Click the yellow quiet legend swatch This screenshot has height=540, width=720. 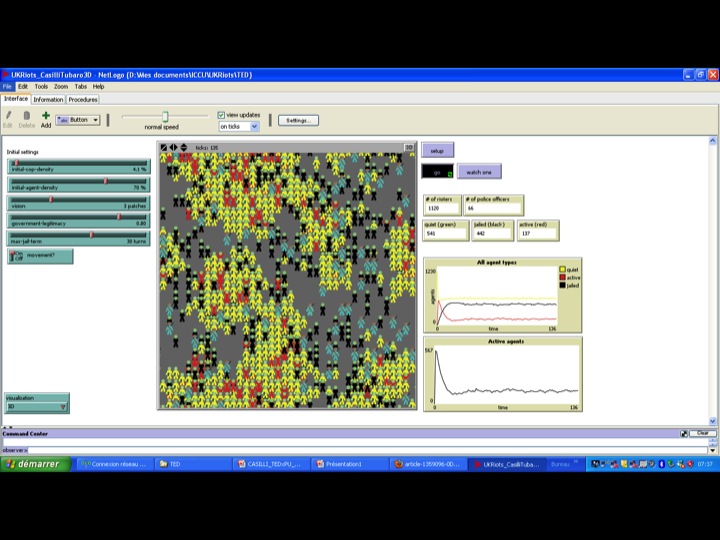(562, 270)
